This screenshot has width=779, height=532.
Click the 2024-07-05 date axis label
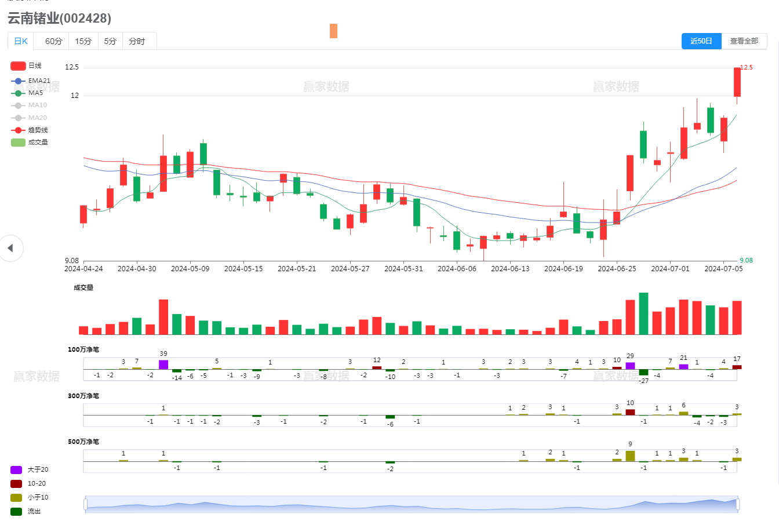pos(723,269)
